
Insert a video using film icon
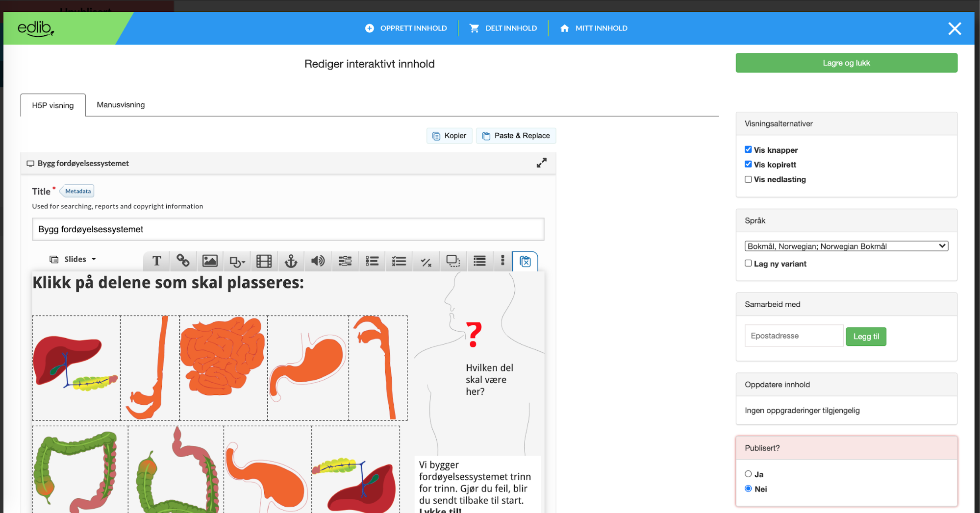pyautogui.click(x=264, y=261)
